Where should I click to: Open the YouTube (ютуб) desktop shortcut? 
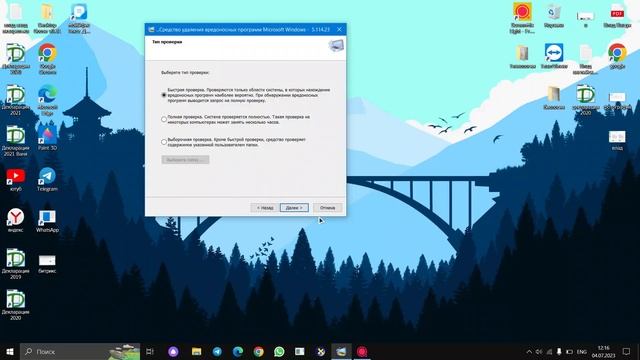coord(16,180)
